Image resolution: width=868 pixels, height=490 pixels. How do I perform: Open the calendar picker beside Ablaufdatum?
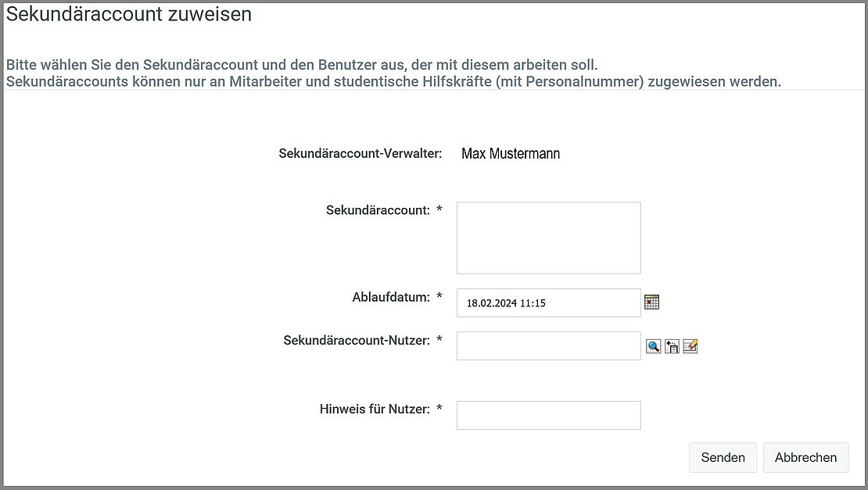pyautogui.click(x=652, y=302)
